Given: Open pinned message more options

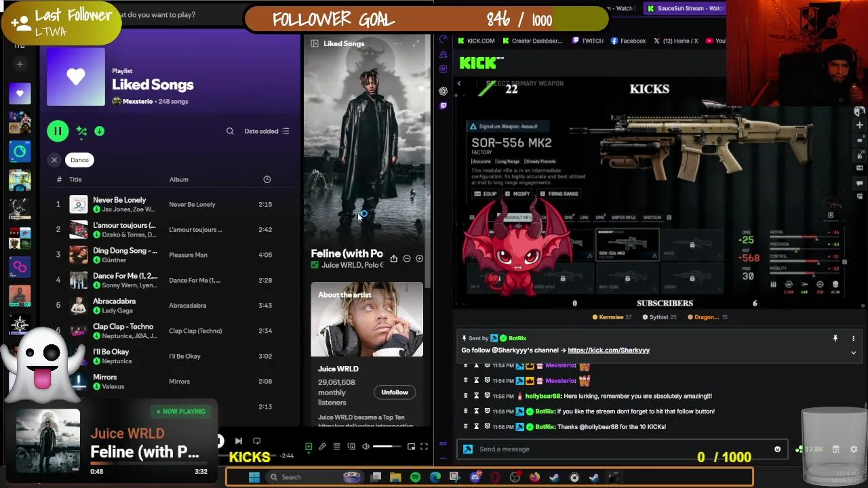Looking at the screenshot, I should click(853, 338).
